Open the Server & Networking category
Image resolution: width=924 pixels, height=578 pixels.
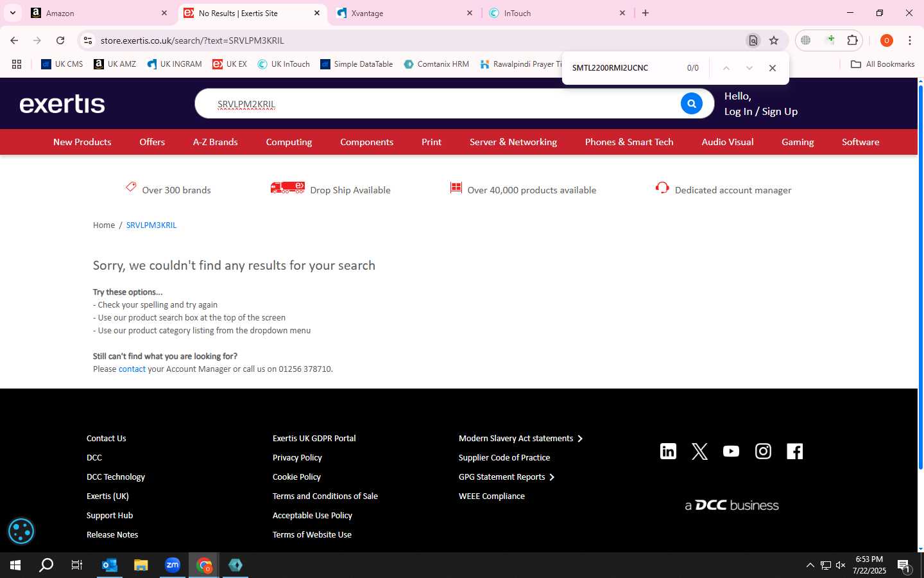(x=513, y=142)
